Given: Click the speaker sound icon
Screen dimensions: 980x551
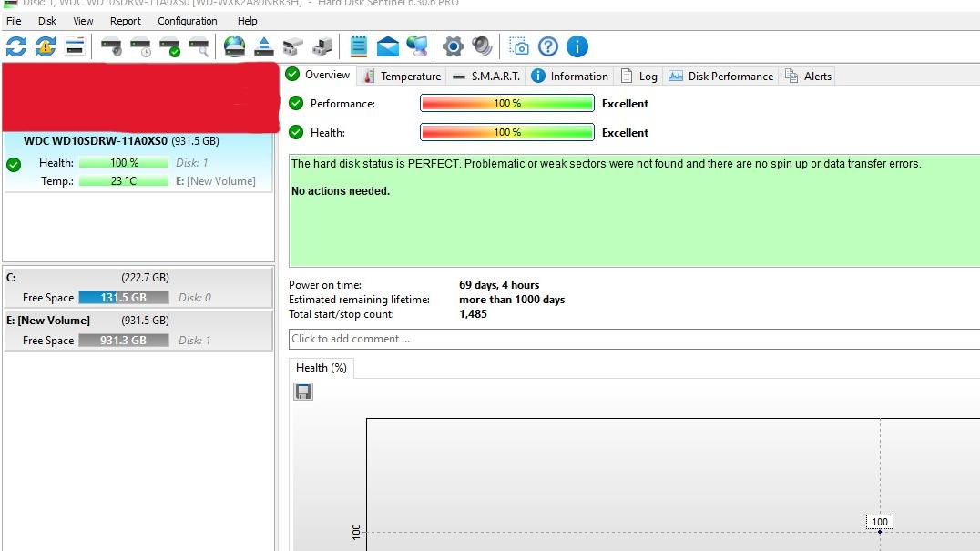Looking at the screenshot, I should (x=482, y=46).
